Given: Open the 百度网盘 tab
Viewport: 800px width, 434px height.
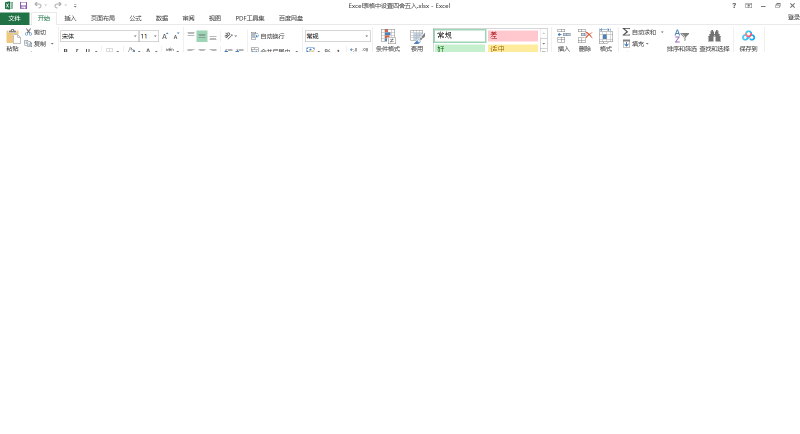Looking at the screenshot, I should [291, 18].
